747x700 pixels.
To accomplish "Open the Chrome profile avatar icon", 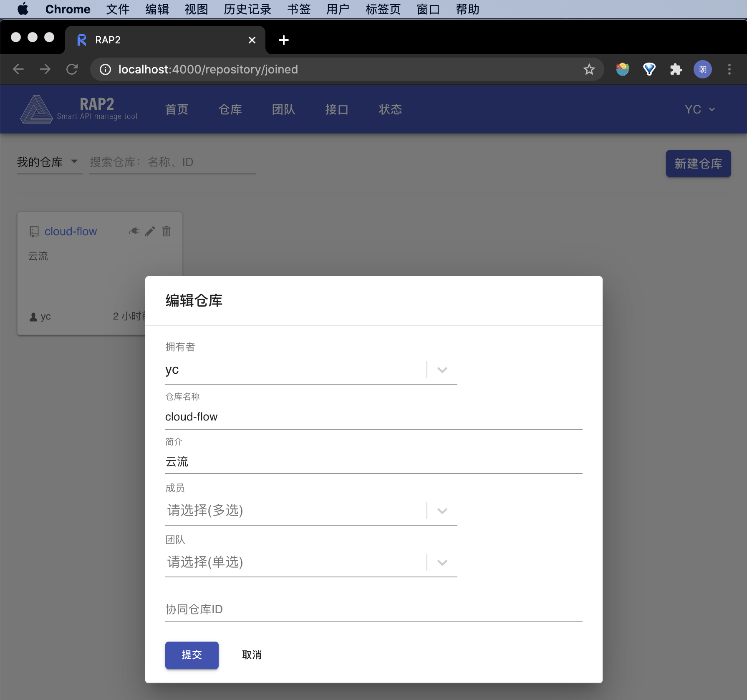I will point(703,69).
